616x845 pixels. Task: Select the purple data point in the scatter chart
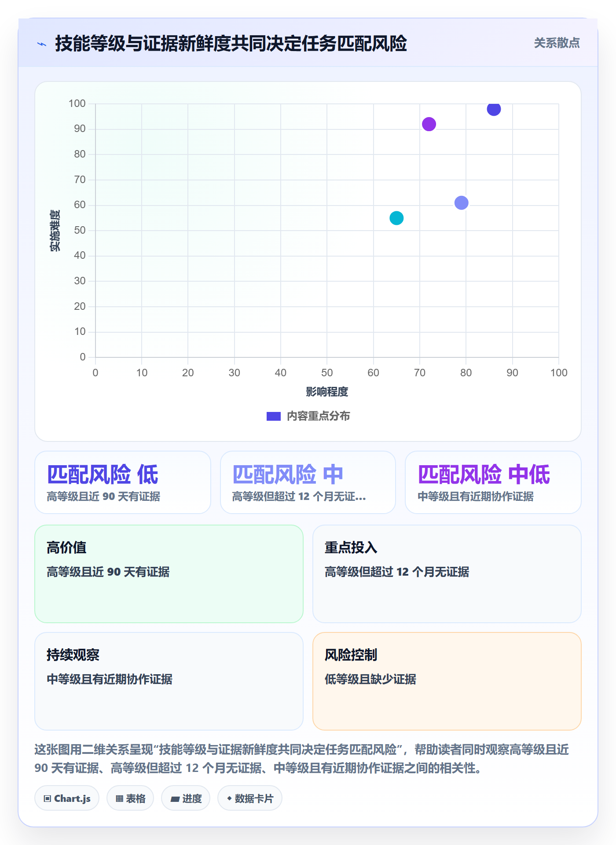coord(429,124)
